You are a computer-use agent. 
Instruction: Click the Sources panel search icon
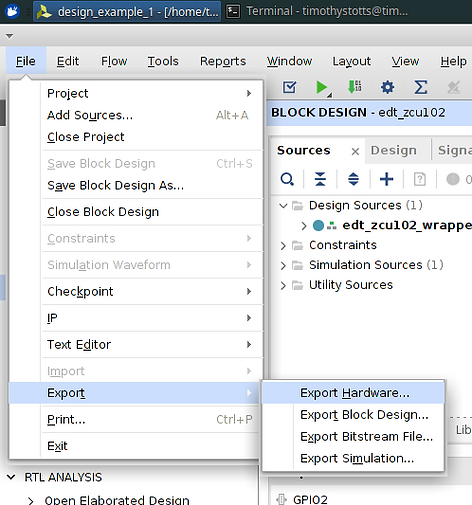(x=287, y=179)
